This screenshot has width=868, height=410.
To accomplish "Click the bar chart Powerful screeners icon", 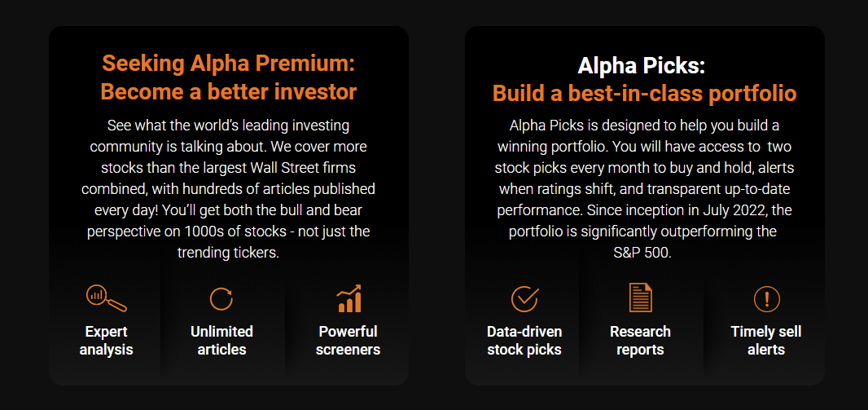I will point(349,298).
